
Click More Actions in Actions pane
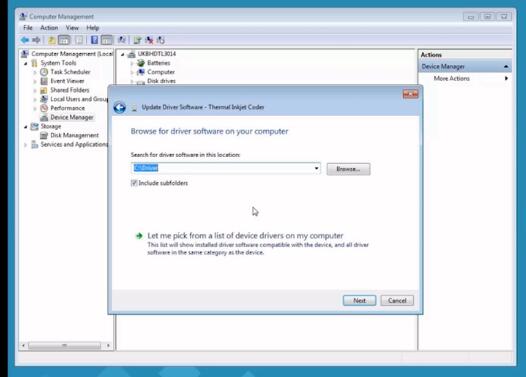click(x=452, y=78)
